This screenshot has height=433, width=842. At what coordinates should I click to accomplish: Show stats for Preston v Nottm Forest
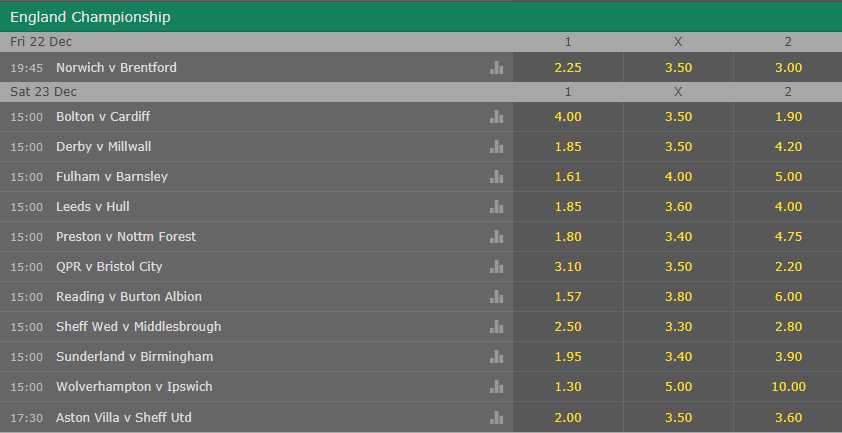tap(496, 237)
